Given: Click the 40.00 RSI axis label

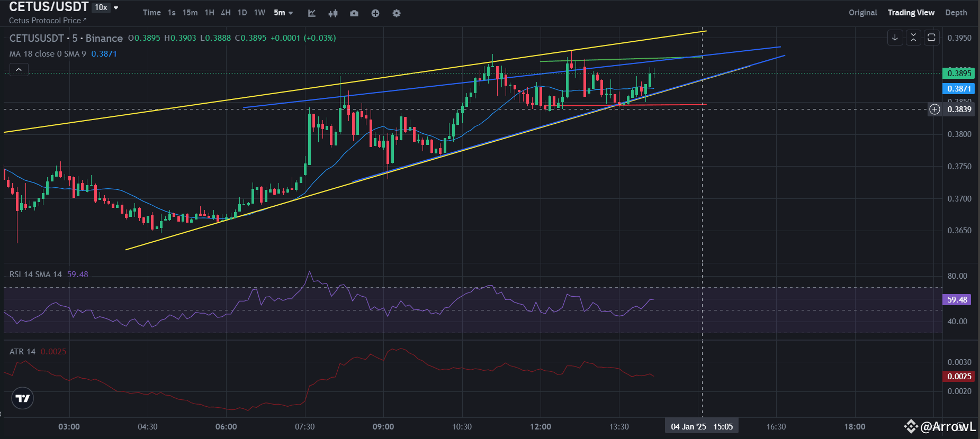Looking at the screenshot, I should click(957, 322).
